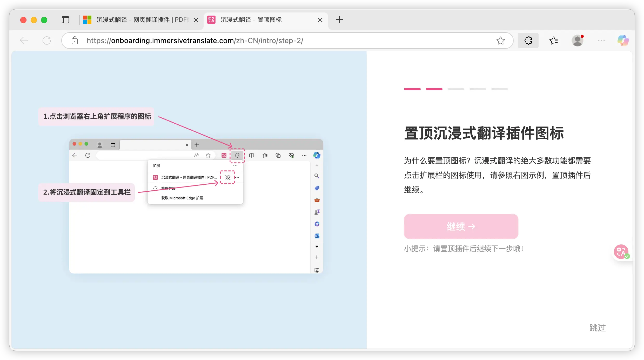Launch Copilot from toolbar icon
Screen dimensions: 644x360
click(x=623, y=41)
